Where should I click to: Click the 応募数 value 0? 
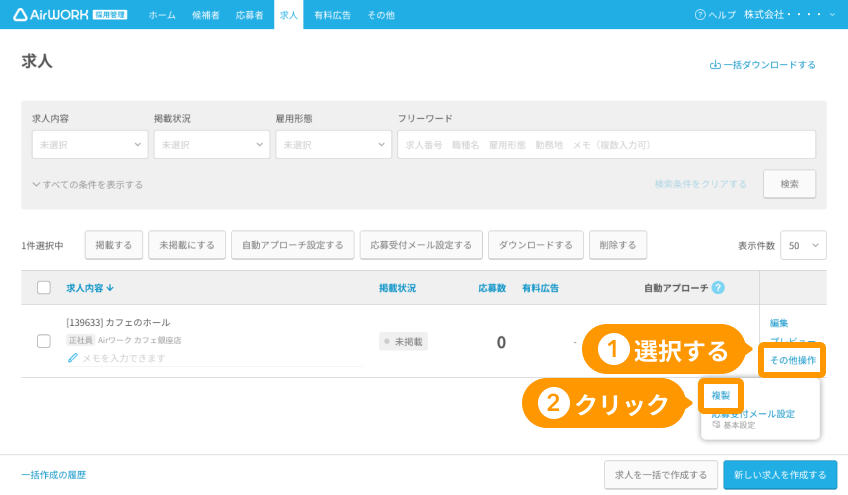click(501, 342)
